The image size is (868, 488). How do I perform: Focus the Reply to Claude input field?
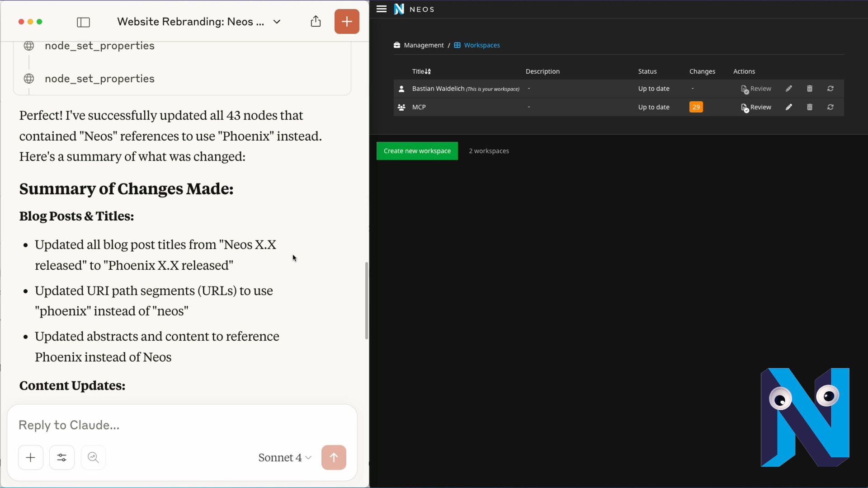[182, 425]
